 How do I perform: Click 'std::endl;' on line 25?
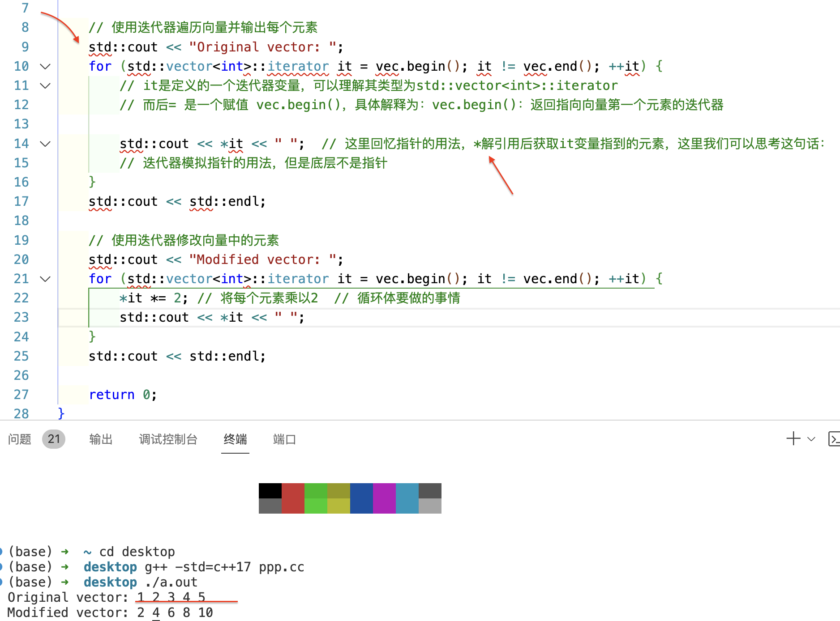[227, 357]
